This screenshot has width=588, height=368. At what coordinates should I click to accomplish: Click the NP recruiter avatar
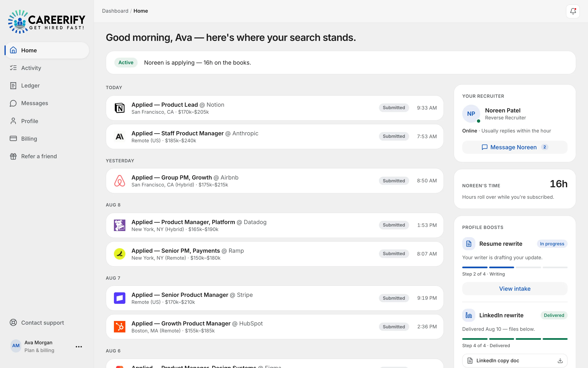point(471,114)
